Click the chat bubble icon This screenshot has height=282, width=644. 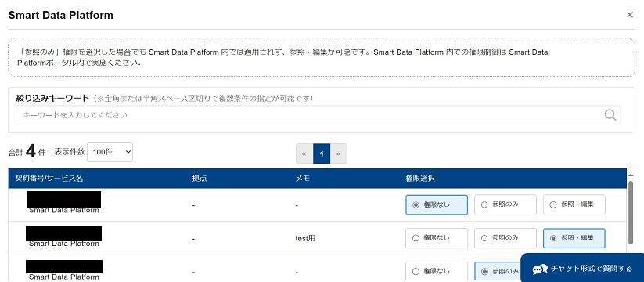point(540,269)
